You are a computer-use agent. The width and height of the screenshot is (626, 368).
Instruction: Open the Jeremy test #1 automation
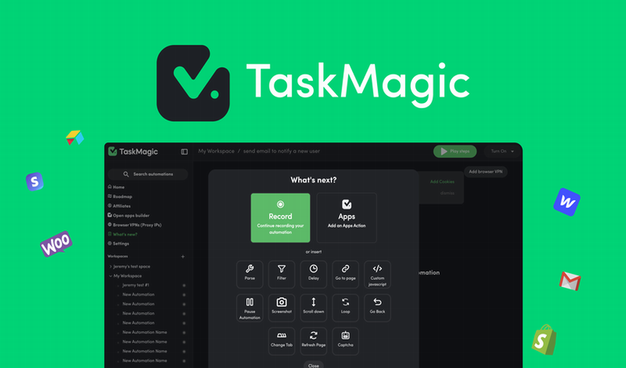(136, 285)
